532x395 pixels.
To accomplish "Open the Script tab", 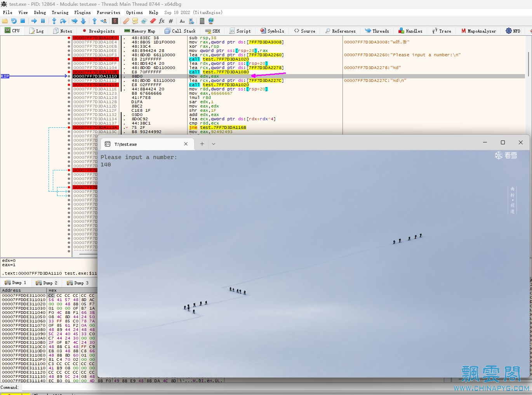I will point(240,31).
